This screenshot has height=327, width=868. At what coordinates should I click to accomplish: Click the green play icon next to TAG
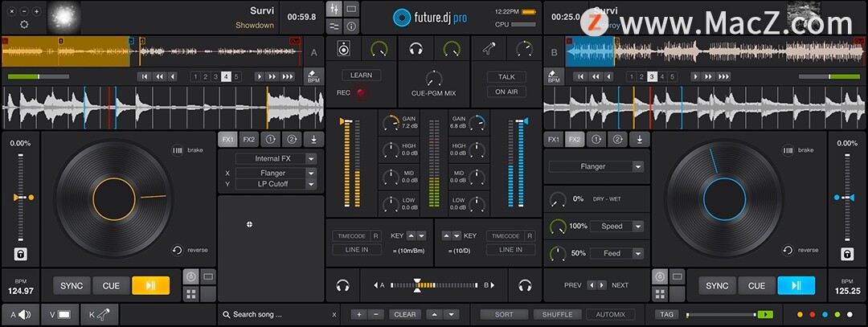[x=766, y=314]
